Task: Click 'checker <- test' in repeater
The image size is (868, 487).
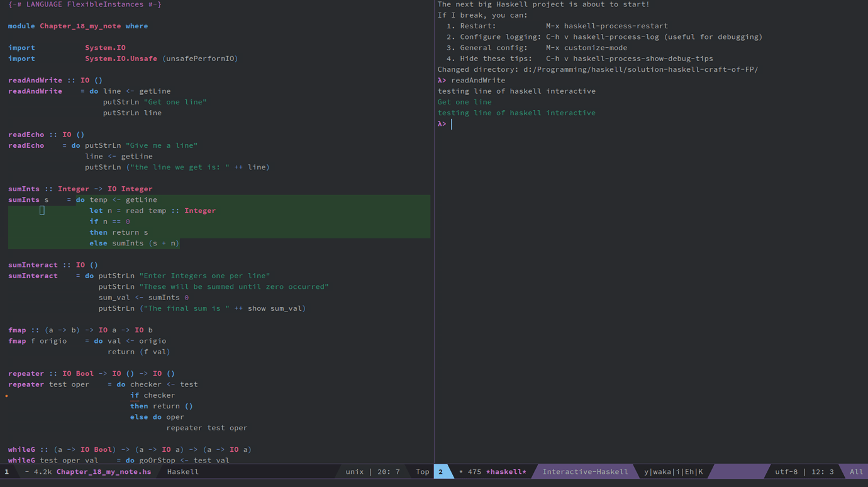Action: [x=164, y=384]
